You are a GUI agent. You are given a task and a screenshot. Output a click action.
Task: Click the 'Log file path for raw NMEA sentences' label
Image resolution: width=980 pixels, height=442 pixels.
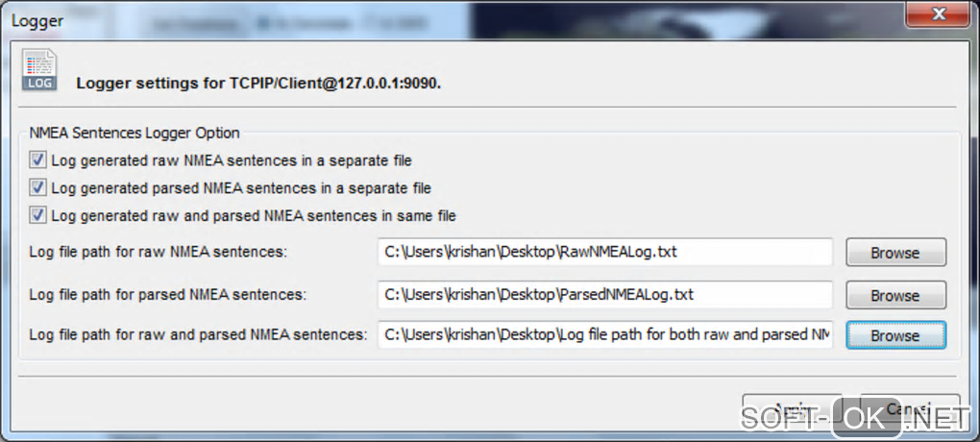(x=159, y=253)
